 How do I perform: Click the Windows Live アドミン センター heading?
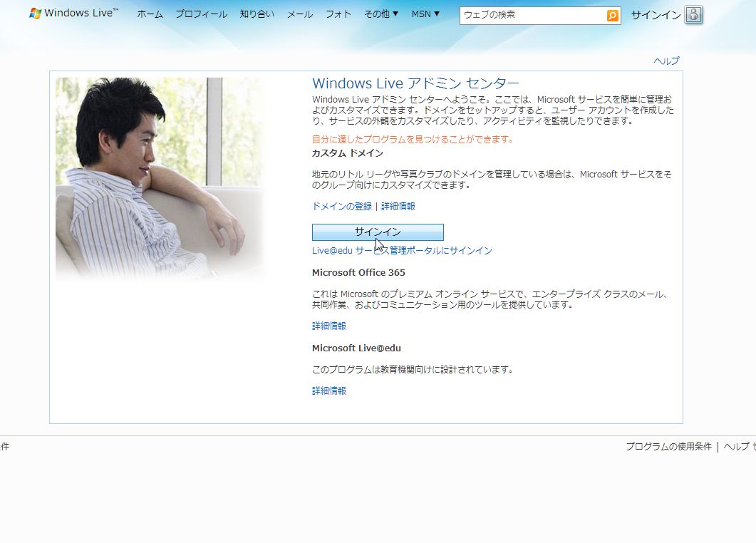[415, 83]
